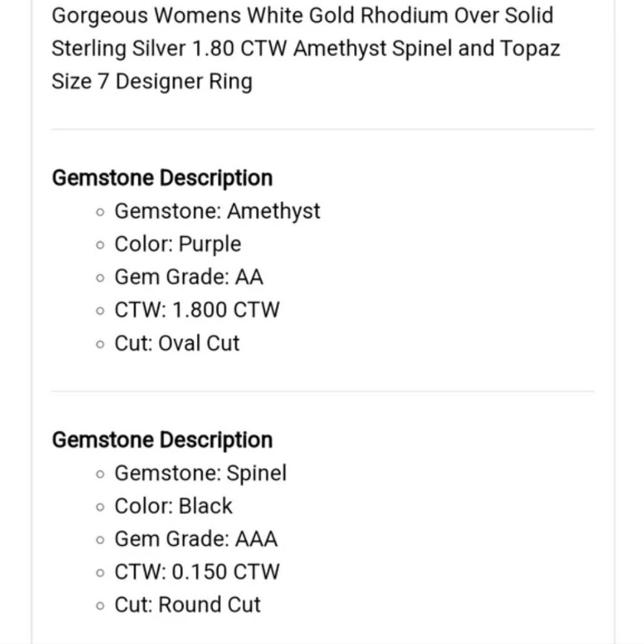Screen dimensions: 644x644
Task: Click the Size 7 Designer Ring text
Action: point(152,81)
